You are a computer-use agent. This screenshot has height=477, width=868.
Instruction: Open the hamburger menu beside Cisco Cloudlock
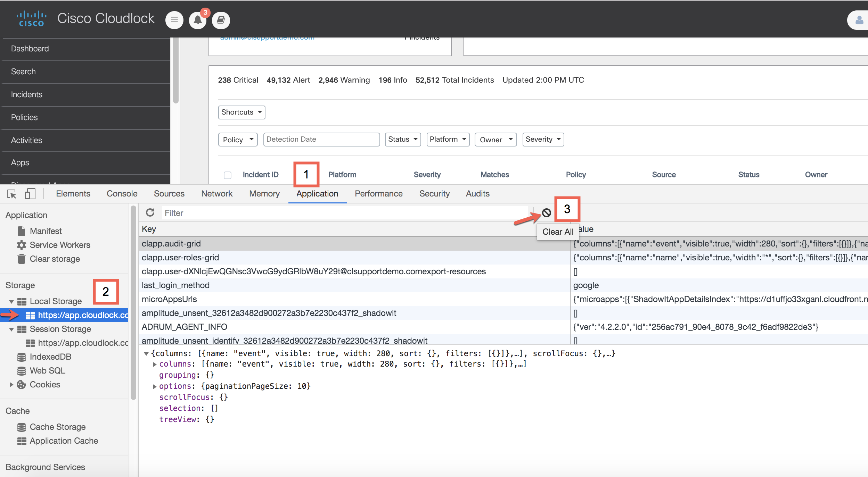(174, 20)
